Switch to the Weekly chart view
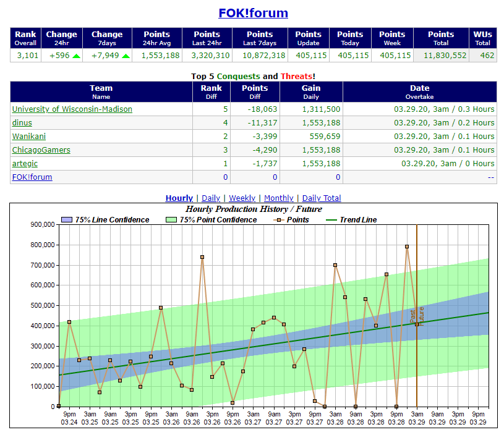The height and width of the screenshot is (435, 504). click(242, 198)
